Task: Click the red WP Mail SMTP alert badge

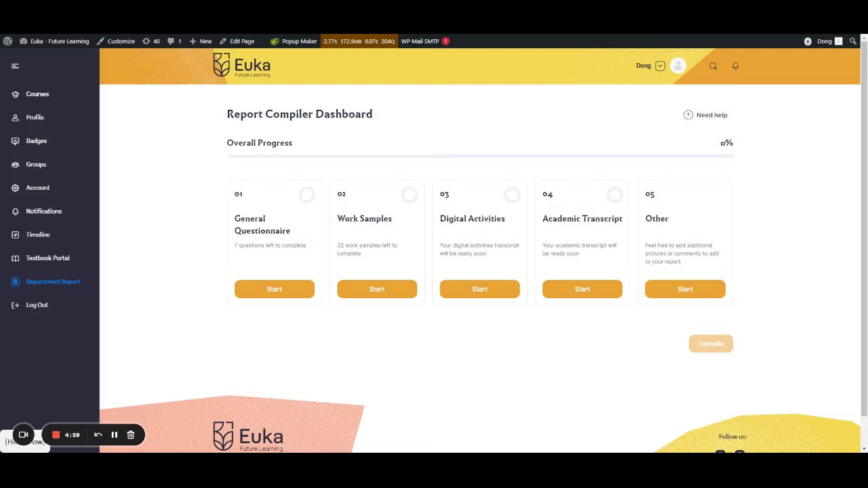Action: pyautogui.click(x=446, y=41)
